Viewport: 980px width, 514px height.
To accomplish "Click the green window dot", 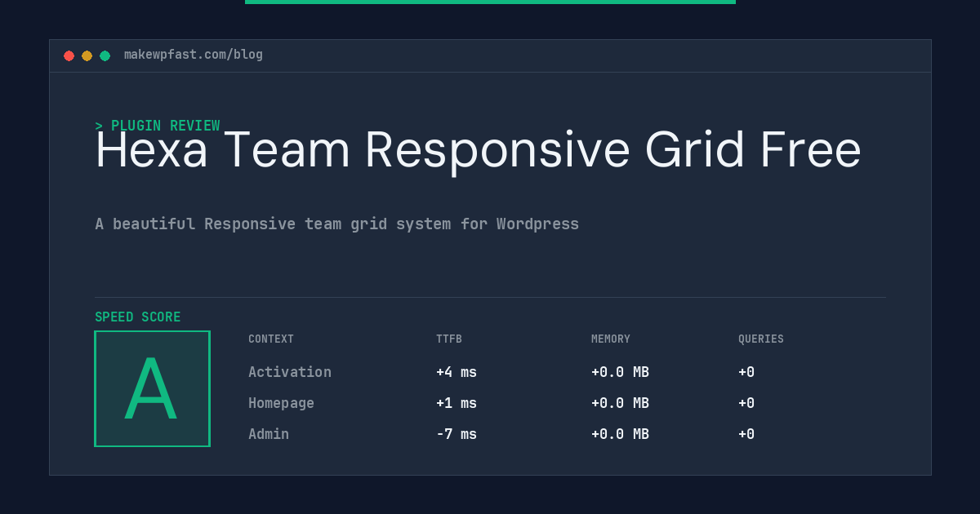I will coord(105,55).
